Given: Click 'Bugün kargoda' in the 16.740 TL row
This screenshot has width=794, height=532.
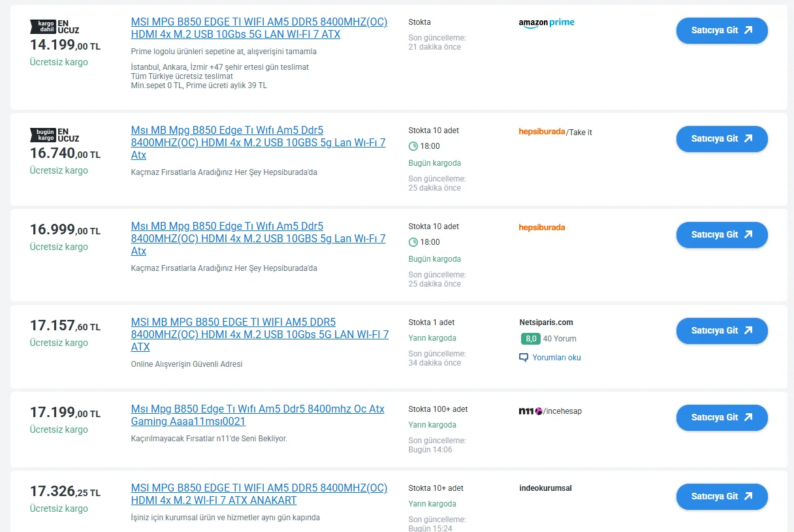Looking at the screenshot, I should click(435, 163).
